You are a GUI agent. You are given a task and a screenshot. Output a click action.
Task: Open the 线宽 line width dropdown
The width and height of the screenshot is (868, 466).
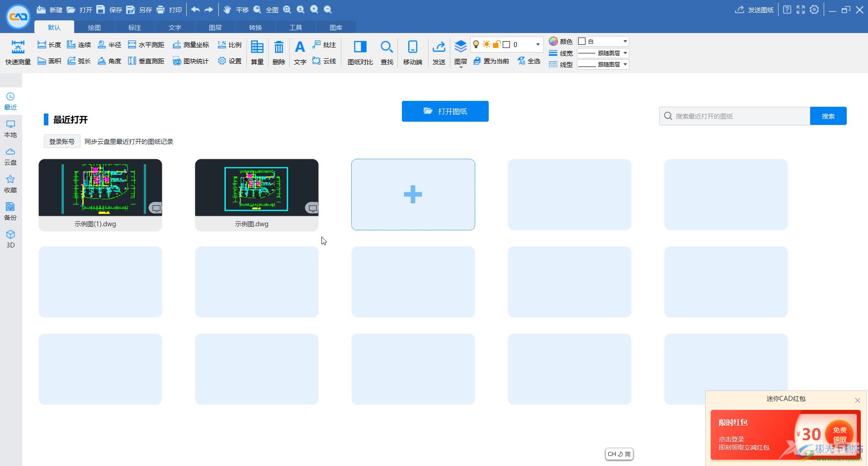603,53
